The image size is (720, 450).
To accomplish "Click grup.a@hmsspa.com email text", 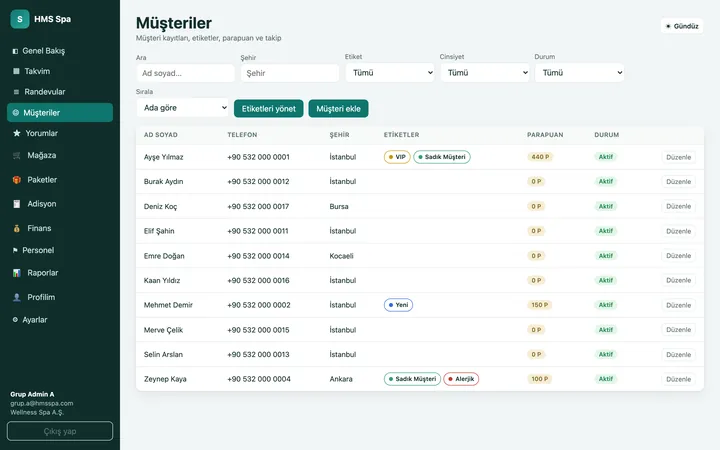I will click(42, 403).
